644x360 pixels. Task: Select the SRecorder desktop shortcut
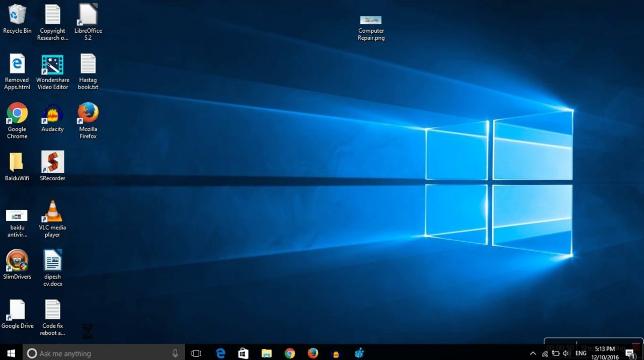pos(52,162)
